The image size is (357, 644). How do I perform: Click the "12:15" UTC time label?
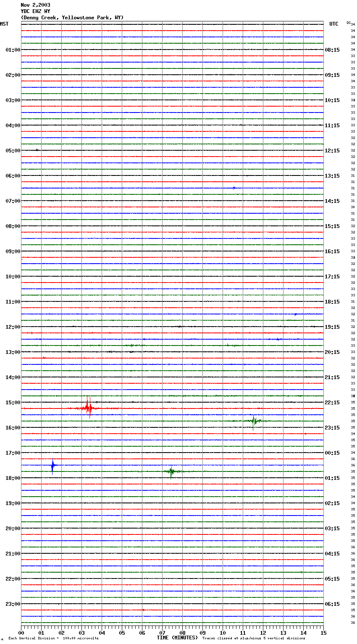pyautogui.click(x=332, y=151)
